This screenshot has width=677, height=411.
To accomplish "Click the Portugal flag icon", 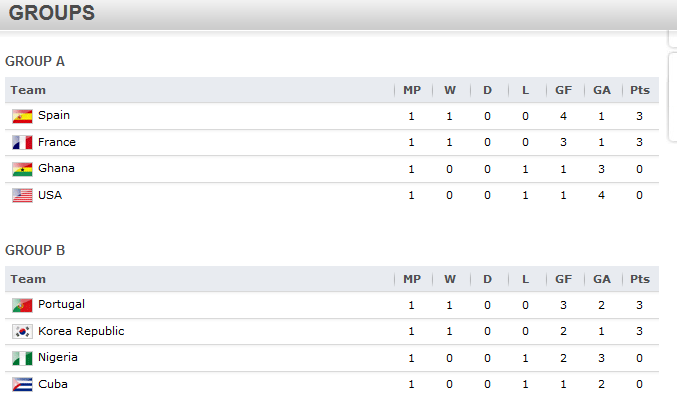I will pos(22,305).
